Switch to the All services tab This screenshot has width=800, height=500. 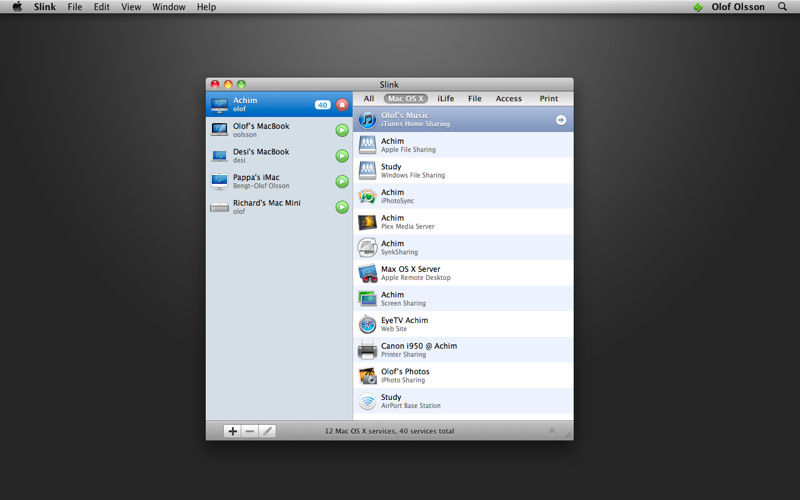click(369, 98)
